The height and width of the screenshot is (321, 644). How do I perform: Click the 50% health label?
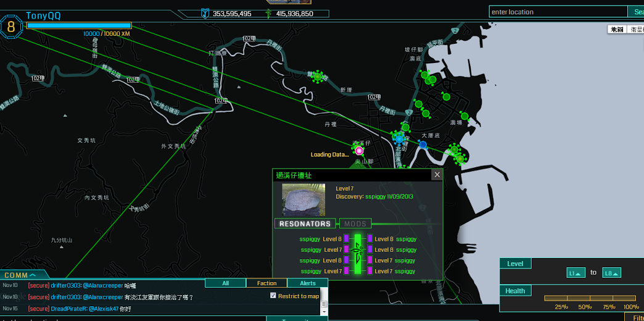585,307
